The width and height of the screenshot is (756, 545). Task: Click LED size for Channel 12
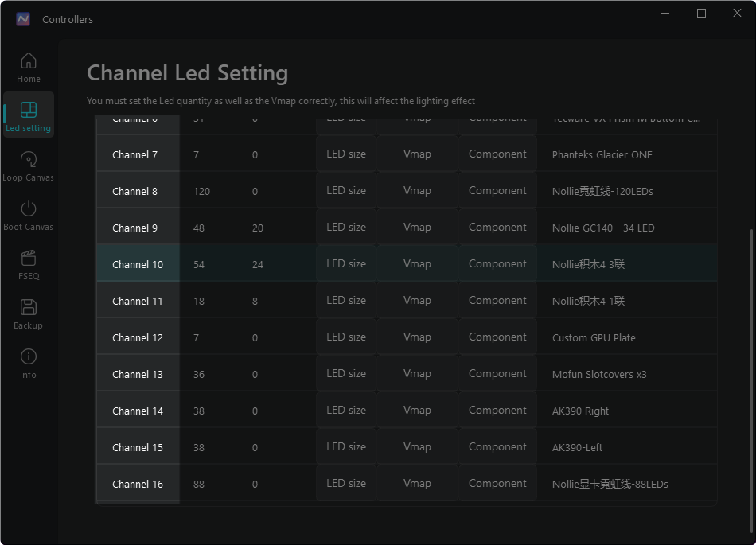346,337
